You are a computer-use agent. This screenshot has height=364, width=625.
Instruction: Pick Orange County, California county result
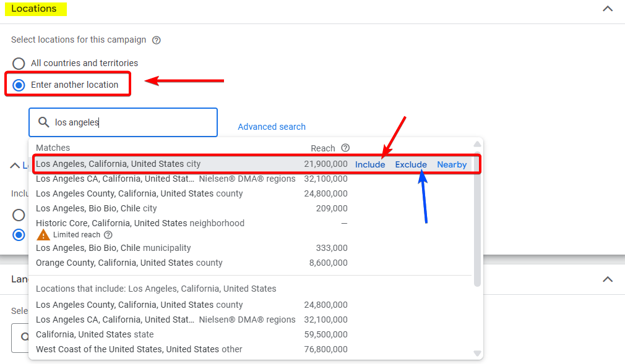coord(129,263)
